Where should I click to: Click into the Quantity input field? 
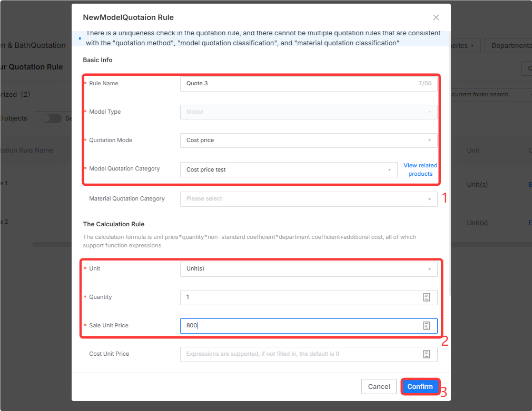click(x=309, y=297)
